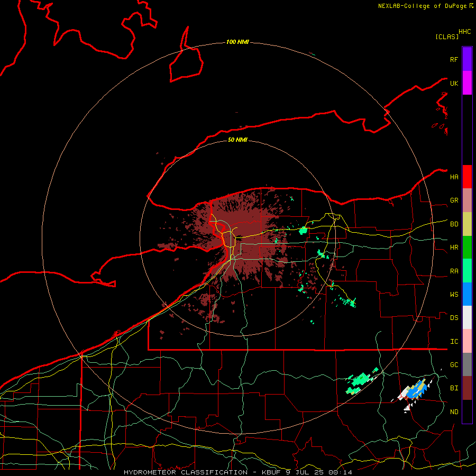Viewport: 476px width, 476px height.
Task: Click the blue wet snow echo cluster
Action: tap(417, 391)
